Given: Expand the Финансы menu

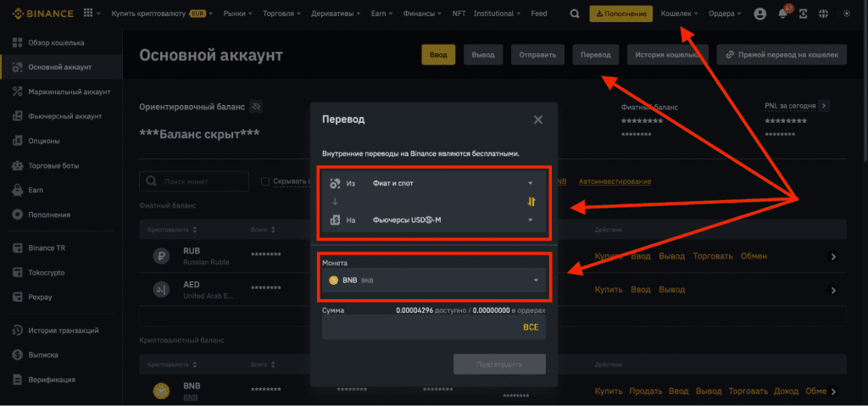Looking at the screenshot, I should 422,14.
